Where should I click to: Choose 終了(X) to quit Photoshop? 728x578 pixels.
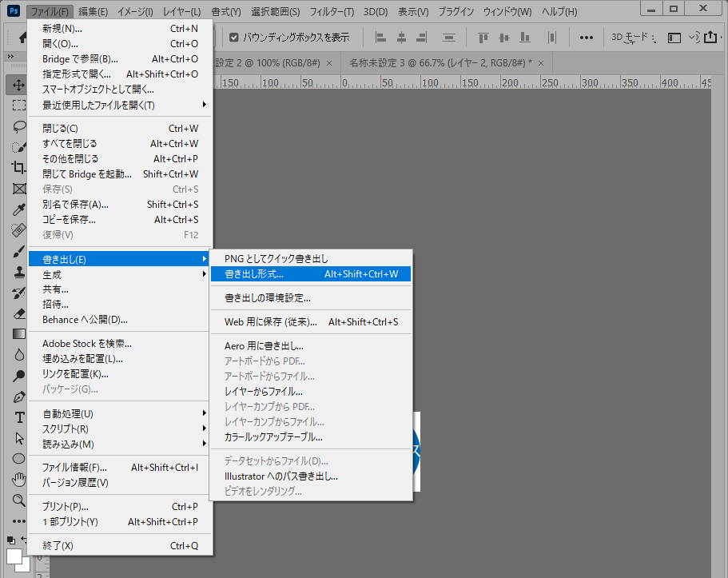[120, 546]
